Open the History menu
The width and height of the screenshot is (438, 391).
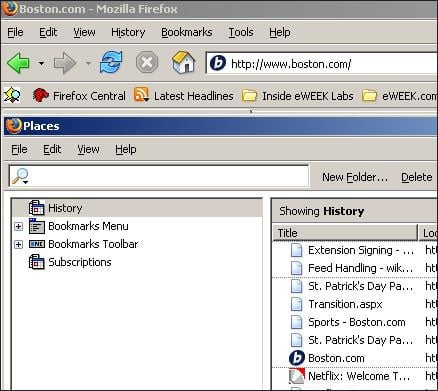(x=128, y=32)
